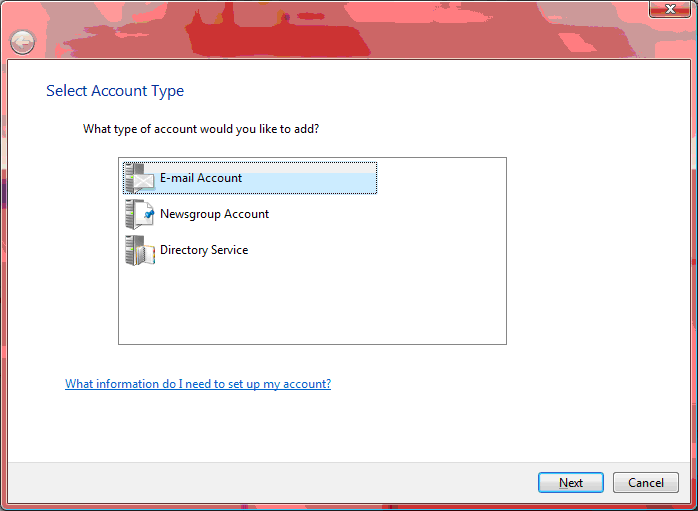698x511 pixels.
Task: Go back using the round arrow button
Action: pyautogui.click(x=22, y=42)
